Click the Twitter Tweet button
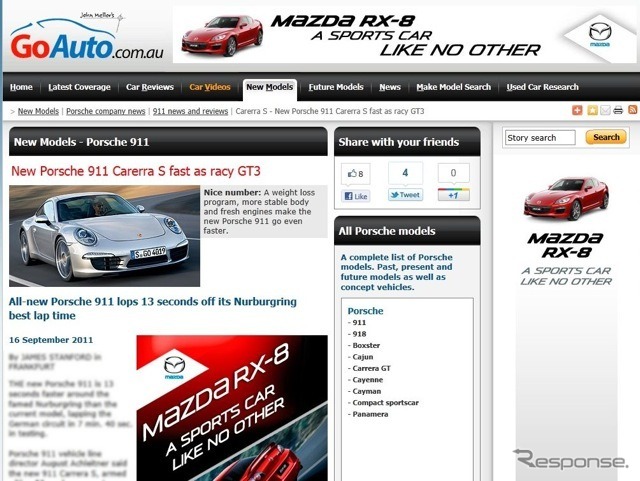Screen dimensions: 640x481 click(x=405, y=195)
